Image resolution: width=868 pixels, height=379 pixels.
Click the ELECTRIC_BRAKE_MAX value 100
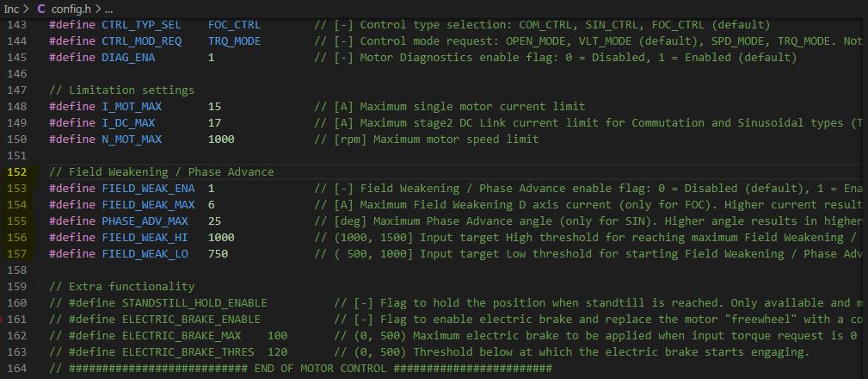(277, 335)
